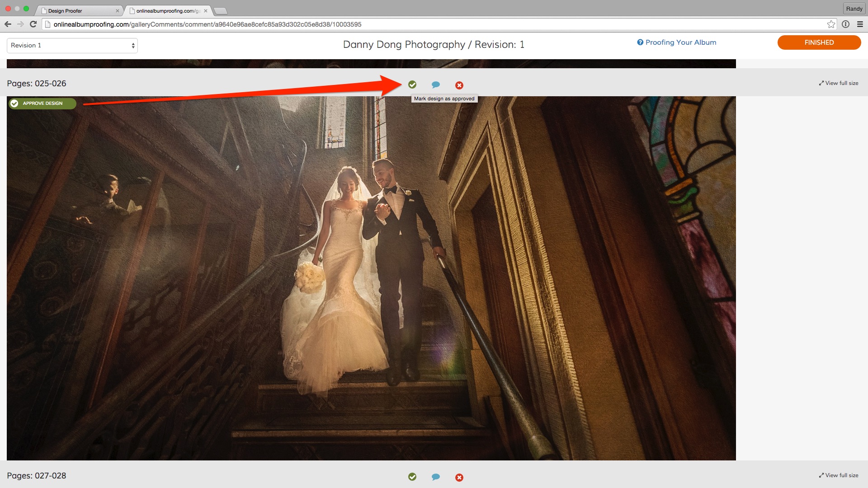Focus the URL address bar
The width and height of the screenshot is (868, 488).
[439, 24]
